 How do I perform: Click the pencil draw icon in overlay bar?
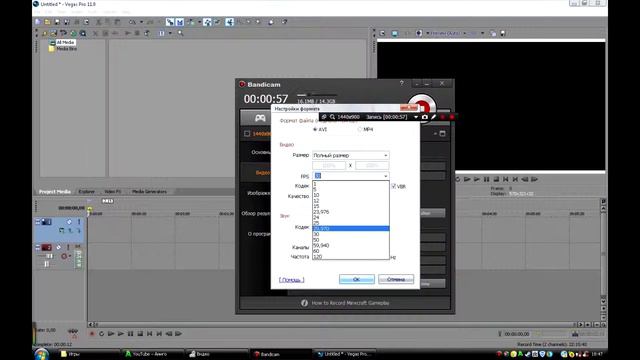433,117
